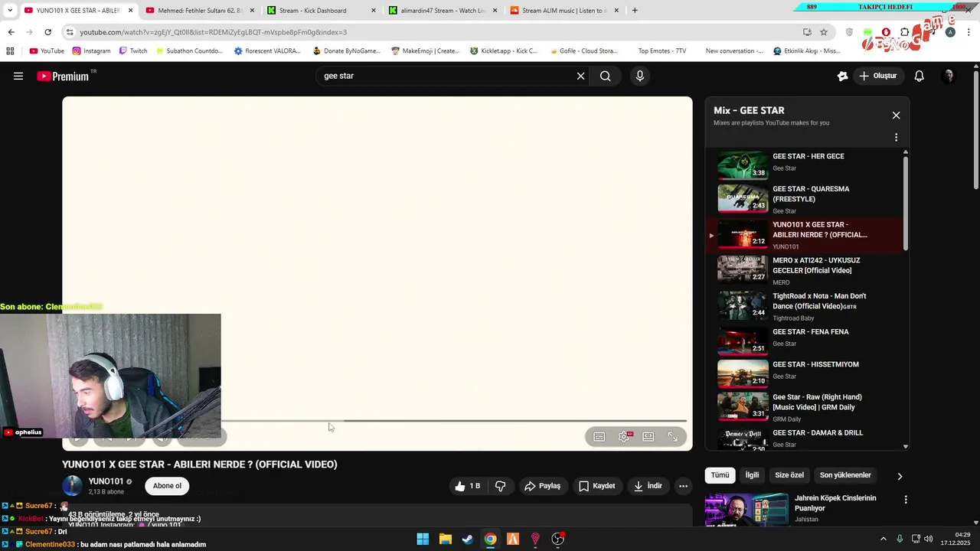Open the tab search dropdown arrow
The image size is (980, 551).
click(x=10, y=11)
